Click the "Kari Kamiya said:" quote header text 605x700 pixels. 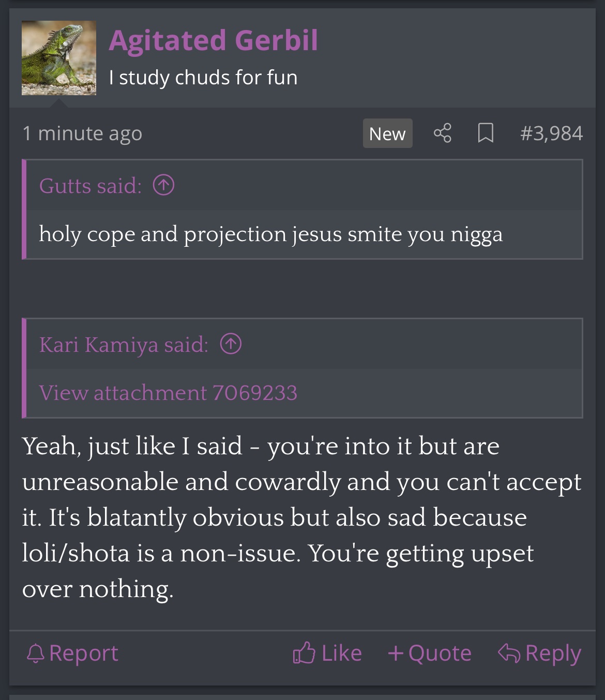click(124, 345)
